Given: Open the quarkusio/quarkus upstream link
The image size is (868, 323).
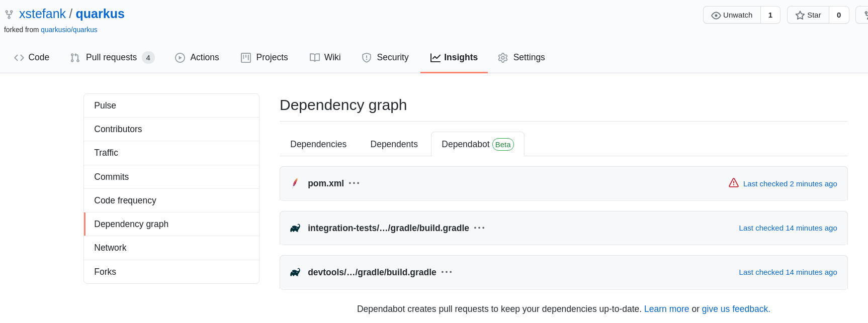Looking at the screenshot, I should (x=69, y=30).
